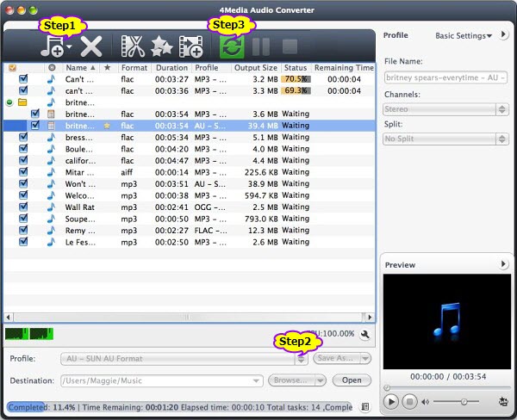Click the Save As button
Viewport: 517px width, 420px height.
337,358
